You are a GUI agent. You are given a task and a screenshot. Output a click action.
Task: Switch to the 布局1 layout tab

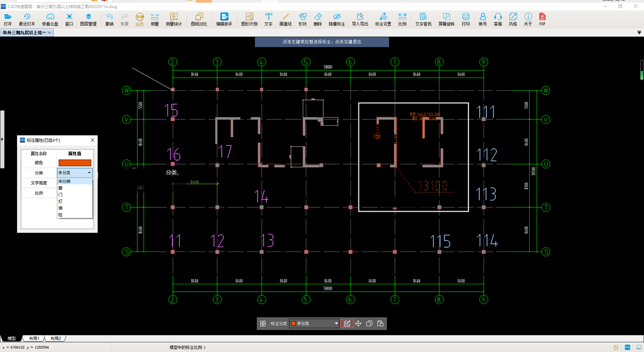(x=34, y=339)
